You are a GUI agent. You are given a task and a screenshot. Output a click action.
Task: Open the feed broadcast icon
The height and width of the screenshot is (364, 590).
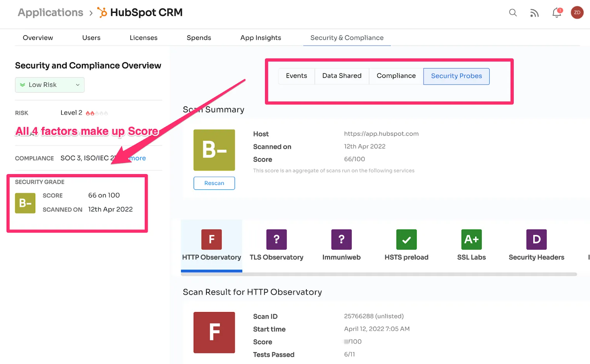534,13
